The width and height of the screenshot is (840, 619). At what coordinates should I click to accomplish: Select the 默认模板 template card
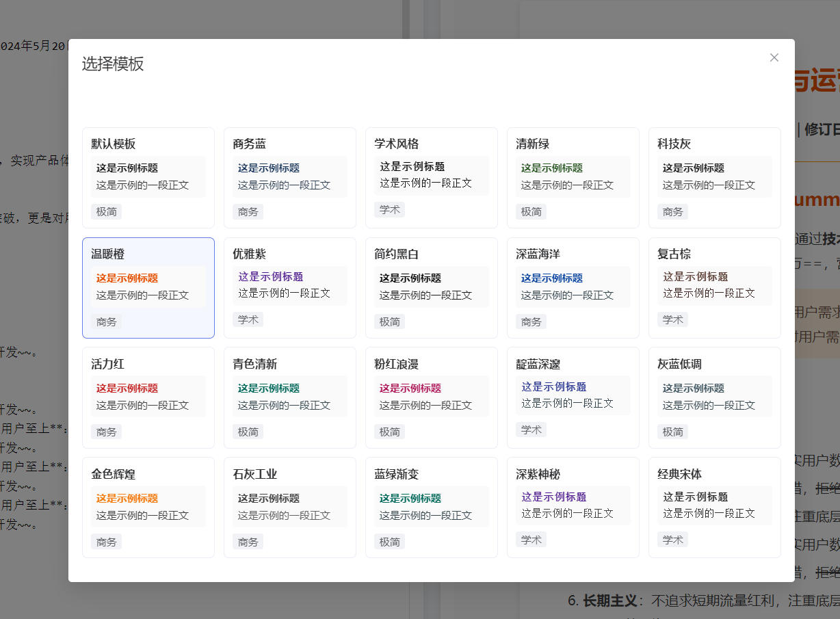pyautogui.click(x=148, y=178)
